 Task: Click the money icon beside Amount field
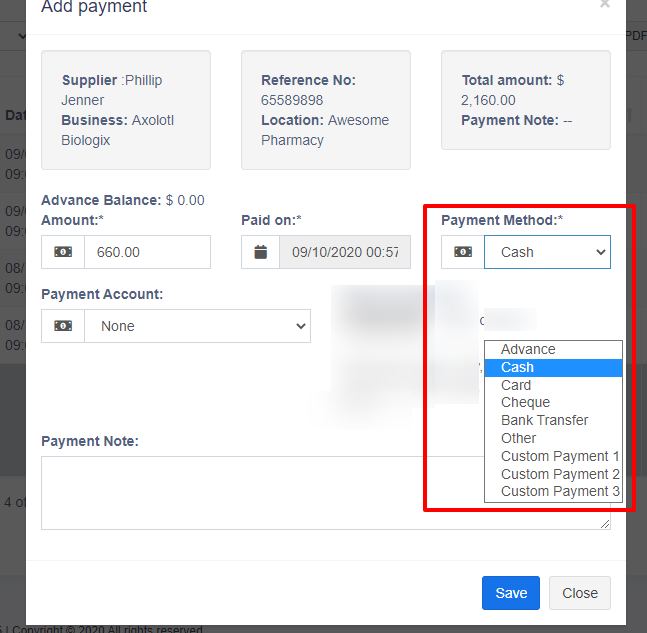tap(63, 252)
